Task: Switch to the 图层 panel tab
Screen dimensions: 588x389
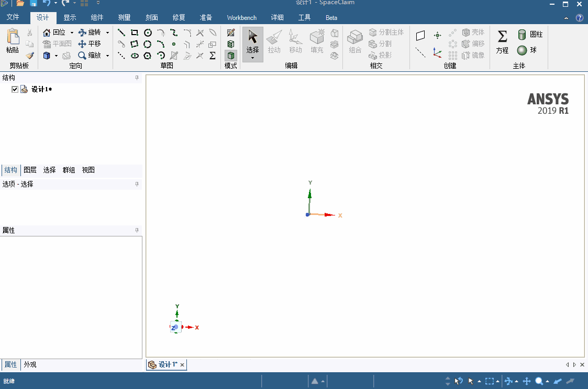Action: pyautogui.click(x=30, y=170)
